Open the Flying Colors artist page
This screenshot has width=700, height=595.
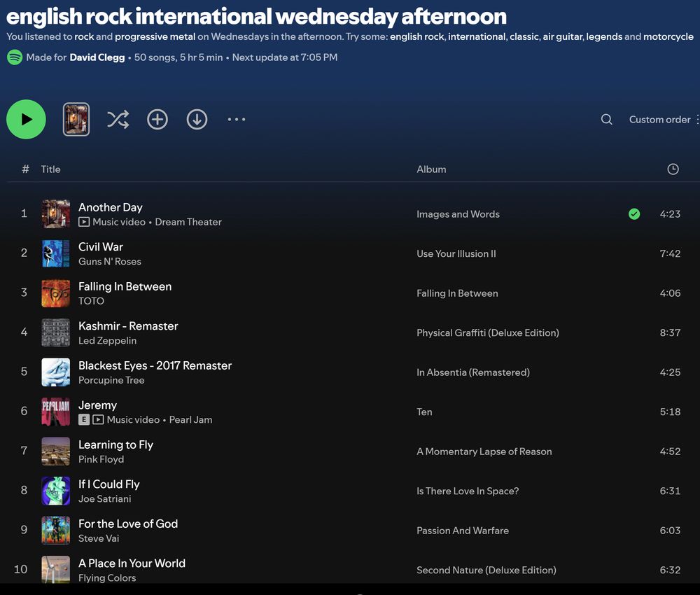click(107, 578)
